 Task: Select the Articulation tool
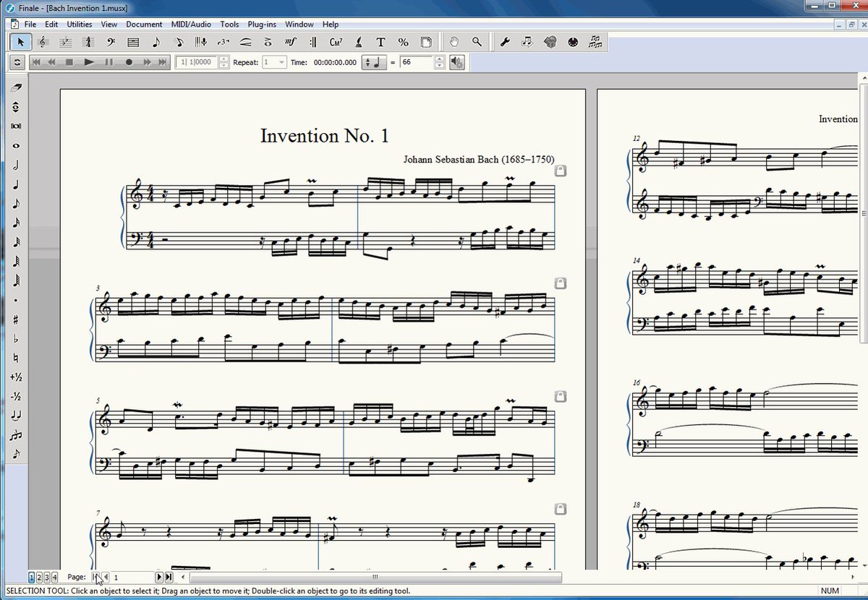pyautogui.click(x=268, y=42)
